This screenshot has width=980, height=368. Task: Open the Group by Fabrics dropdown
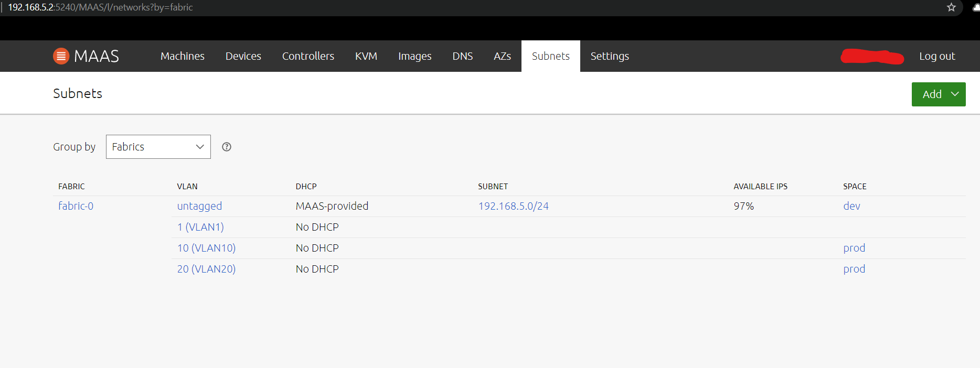pos(158,147)
